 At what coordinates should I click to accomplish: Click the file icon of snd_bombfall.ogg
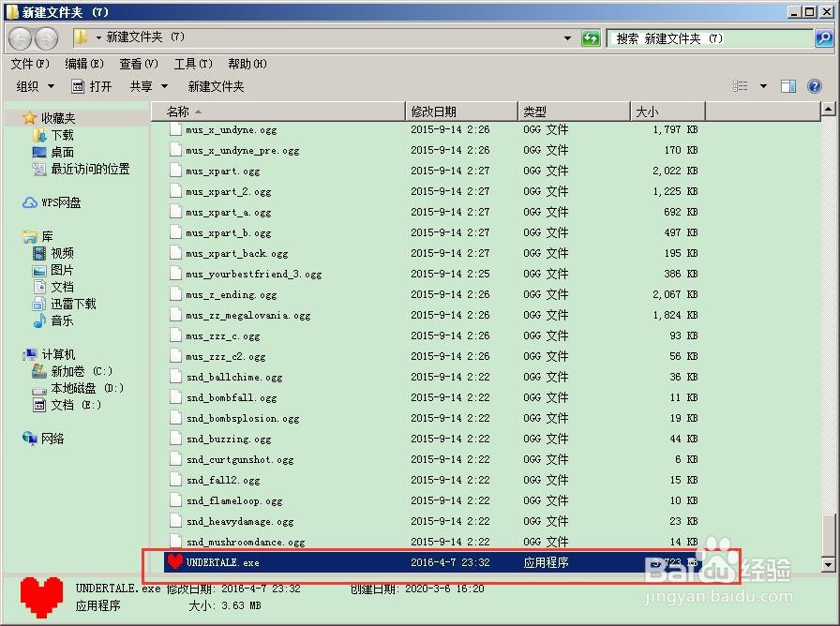click(x=175, y=396)
